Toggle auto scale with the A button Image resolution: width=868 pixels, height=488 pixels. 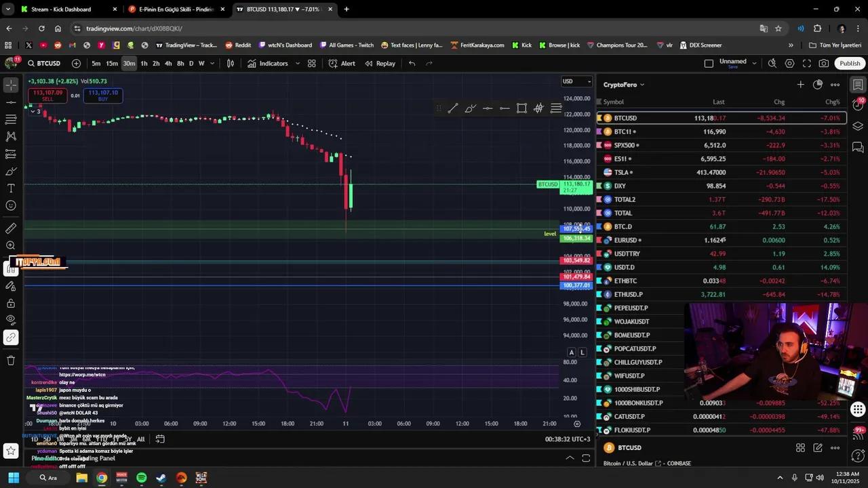(572, 352)
